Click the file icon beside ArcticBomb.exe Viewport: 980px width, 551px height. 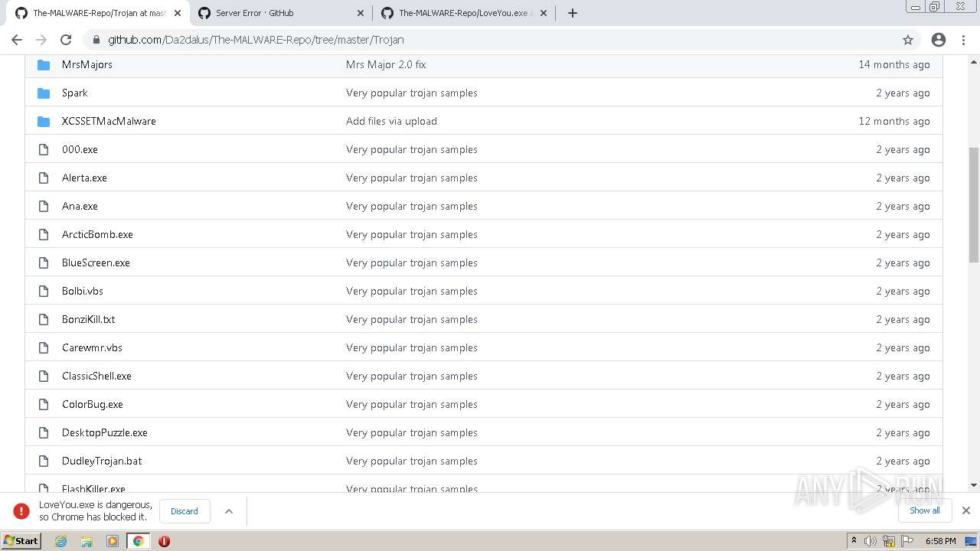pos(44,235)
